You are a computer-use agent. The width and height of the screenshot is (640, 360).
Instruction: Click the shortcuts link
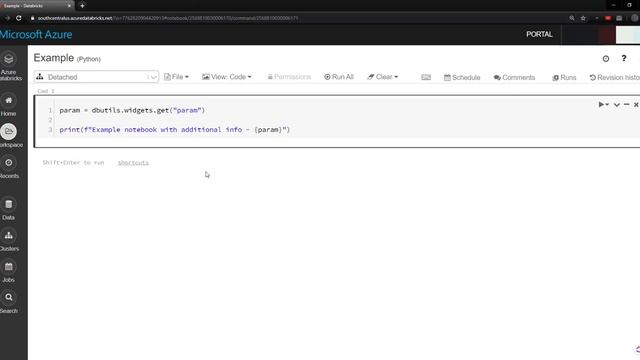(133, 162)
